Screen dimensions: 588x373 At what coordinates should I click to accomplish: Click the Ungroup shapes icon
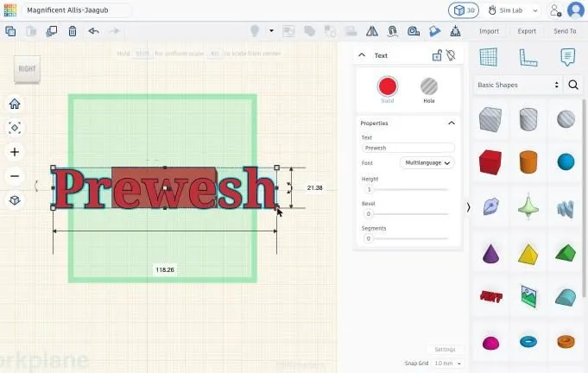click(330, 31)
